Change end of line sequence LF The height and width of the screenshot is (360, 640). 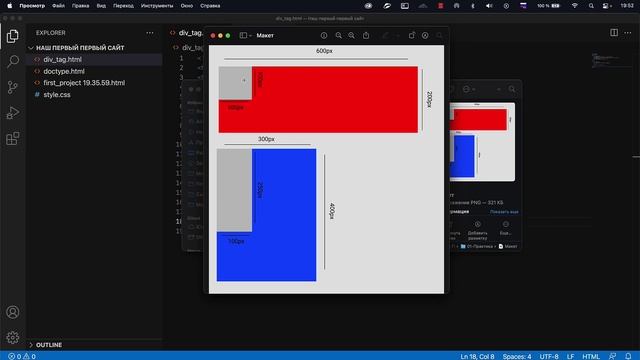570,356
